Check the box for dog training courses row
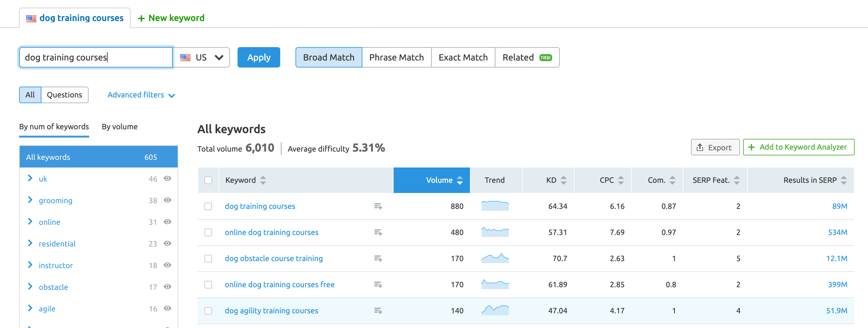The width and height of the screenshot is (868, 328). pyautogui.click(x=208, y=206)
